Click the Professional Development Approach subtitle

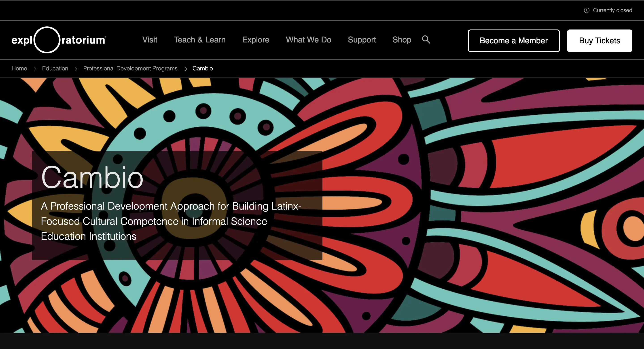click(171, 221)
